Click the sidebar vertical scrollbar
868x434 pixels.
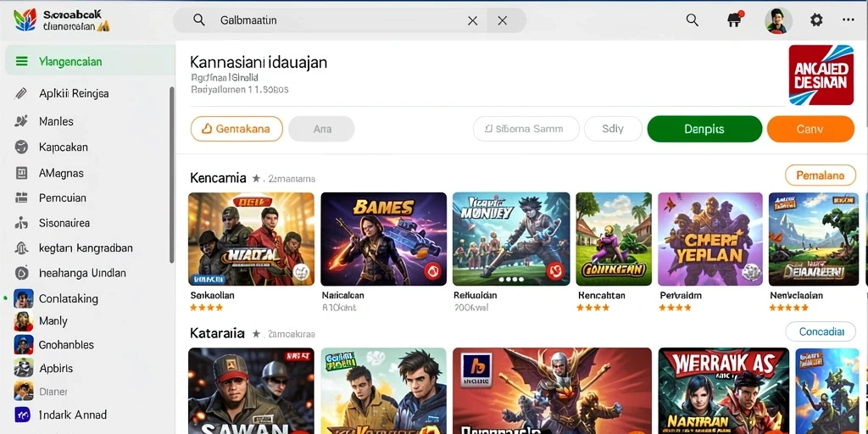[x=171, y=175]
